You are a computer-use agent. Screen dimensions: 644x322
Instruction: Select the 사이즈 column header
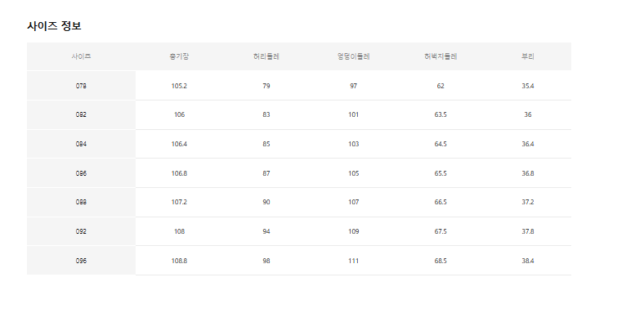(x=82, y=56)
